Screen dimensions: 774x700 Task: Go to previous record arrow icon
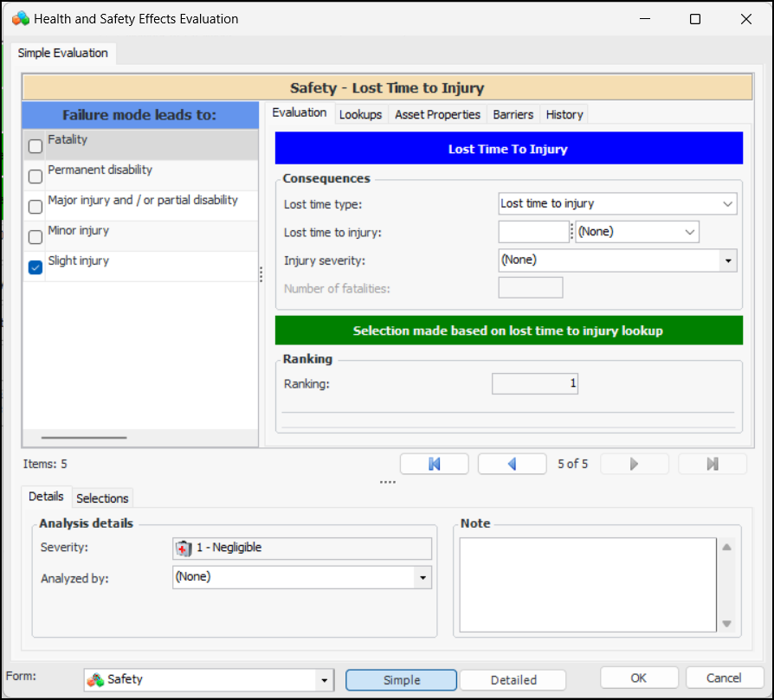coord(512,464)
